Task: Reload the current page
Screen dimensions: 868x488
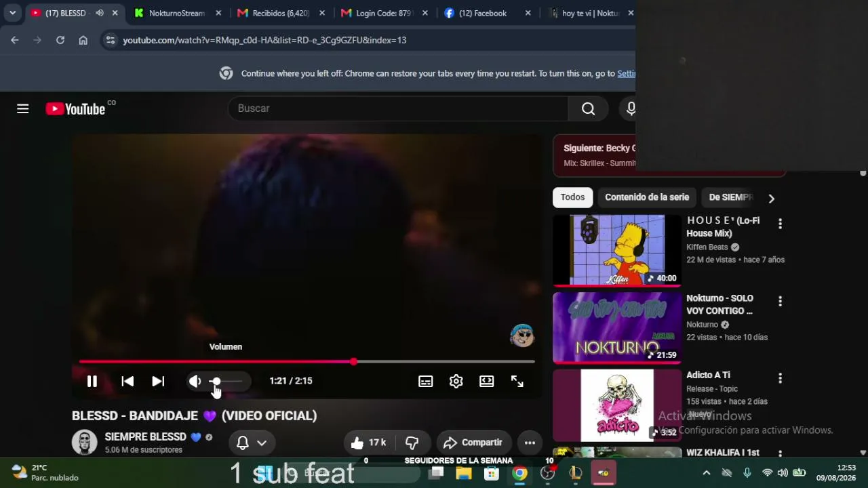Action: tap(60, 40)
